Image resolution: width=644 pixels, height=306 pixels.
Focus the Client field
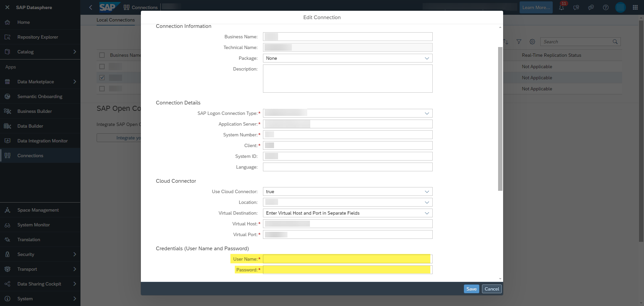(x=348, y=145)
